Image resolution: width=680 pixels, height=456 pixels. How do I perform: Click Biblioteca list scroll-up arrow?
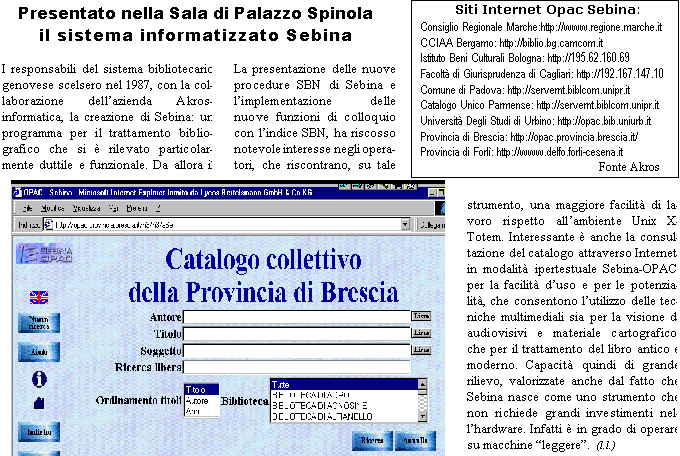click(x=422, y=384)
